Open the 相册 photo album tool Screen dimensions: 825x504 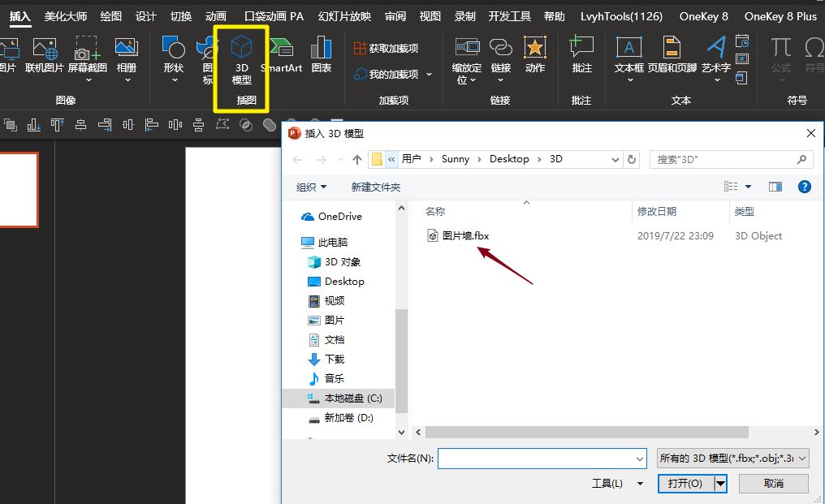tap(127, 59)
